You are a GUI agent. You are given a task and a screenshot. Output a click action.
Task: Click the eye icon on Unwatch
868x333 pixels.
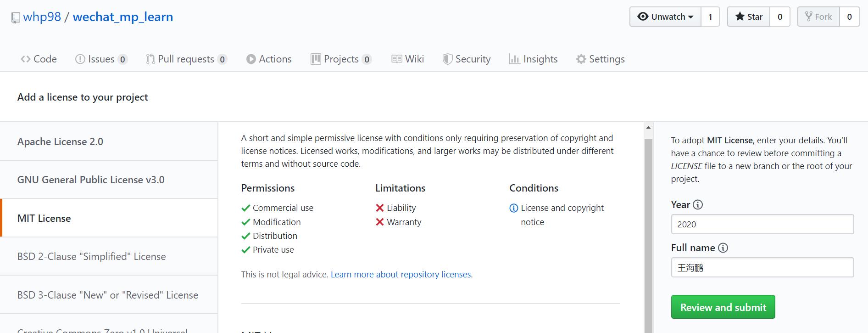(643, 17)
